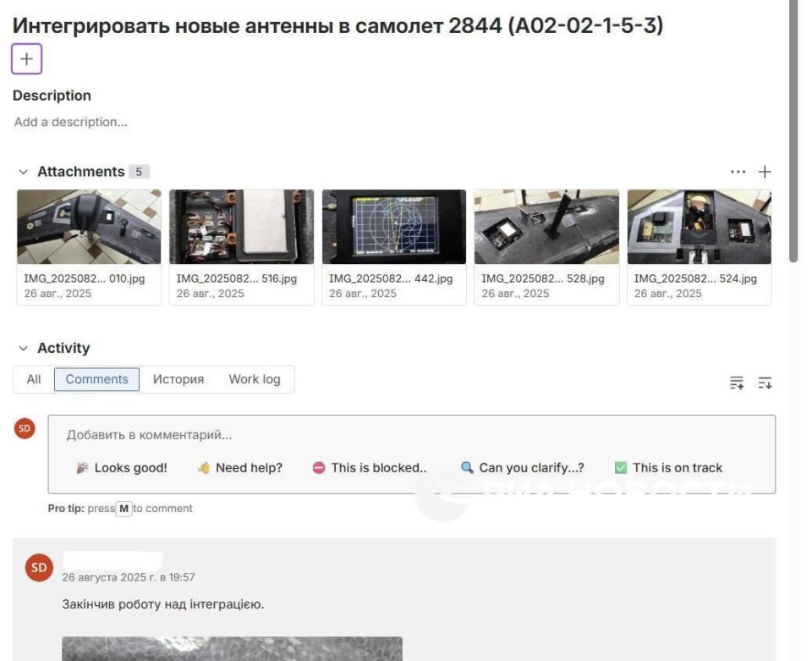Image resolution: width=812 pixels, height=661 pixels.
Task: Add a new attachment using the plus icon
Action: click(x=765, y=171)
